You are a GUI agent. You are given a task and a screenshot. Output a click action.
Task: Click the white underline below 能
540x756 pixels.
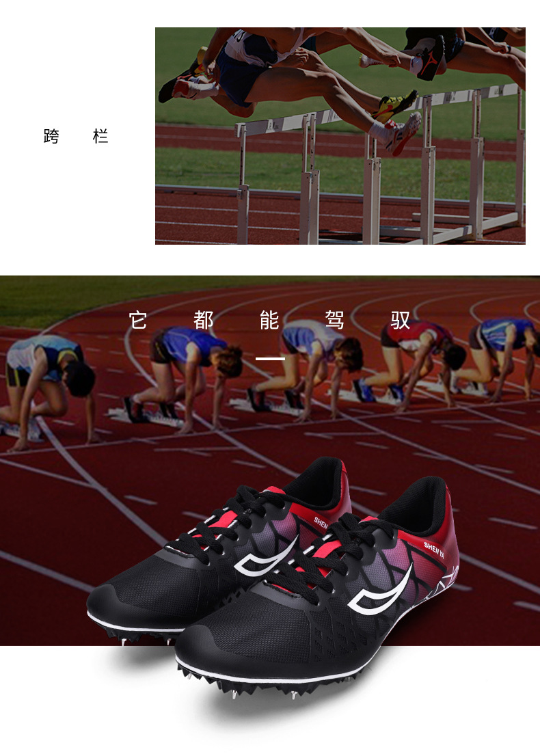coord(270,359)
